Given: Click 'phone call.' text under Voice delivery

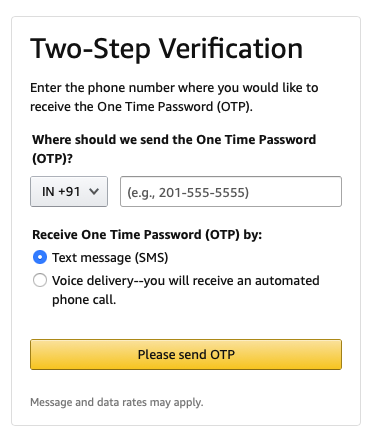Looking at the screenshot, I should [84, 300].
